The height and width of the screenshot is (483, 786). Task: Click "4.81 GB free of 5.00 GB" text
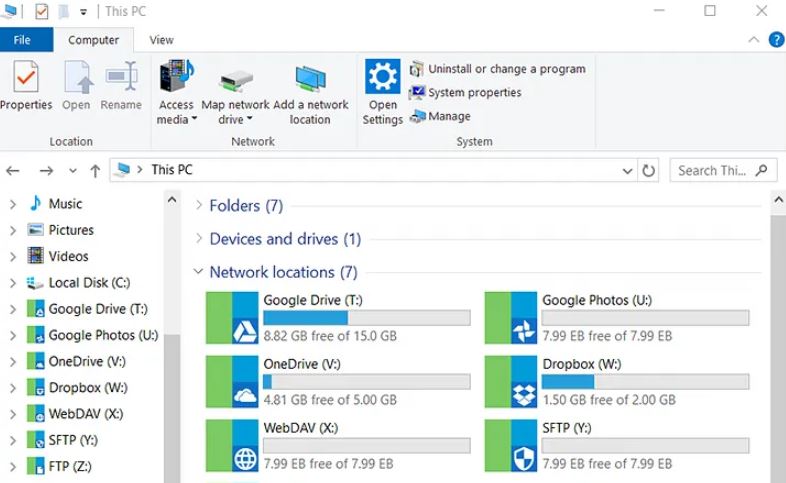pos(330,400)
